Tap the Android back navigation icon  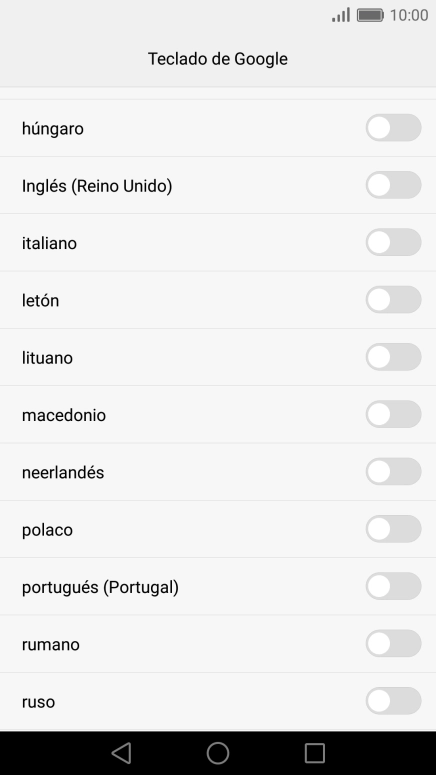point(122,753)
